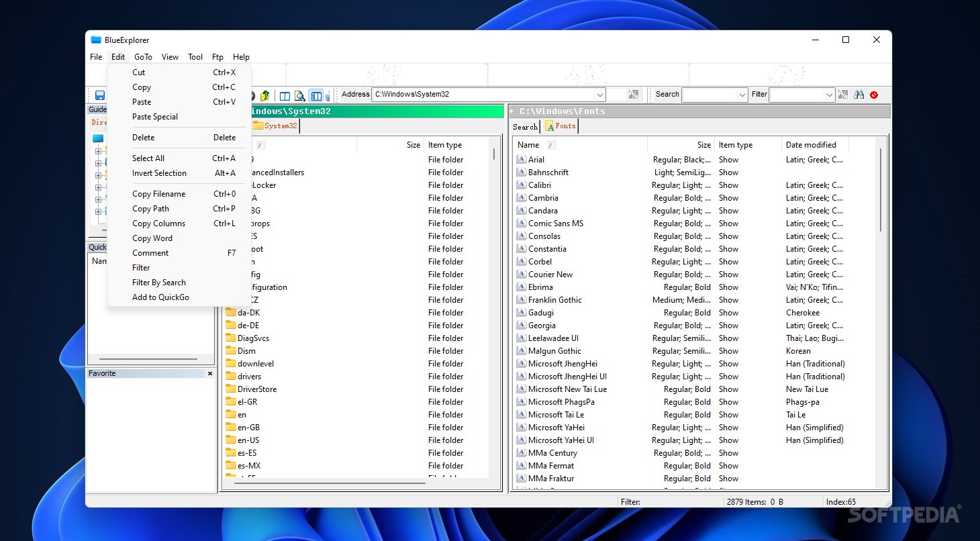Open the View menu
The image size is (980, 541).
[x=170, y=57]
